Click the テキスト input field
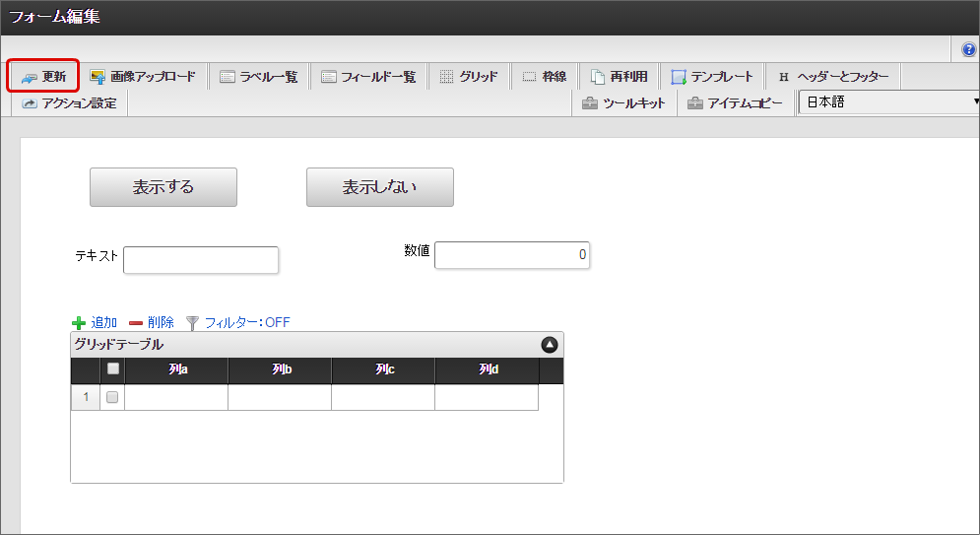This screenshot has height=535, width=980. pos(201,260)
